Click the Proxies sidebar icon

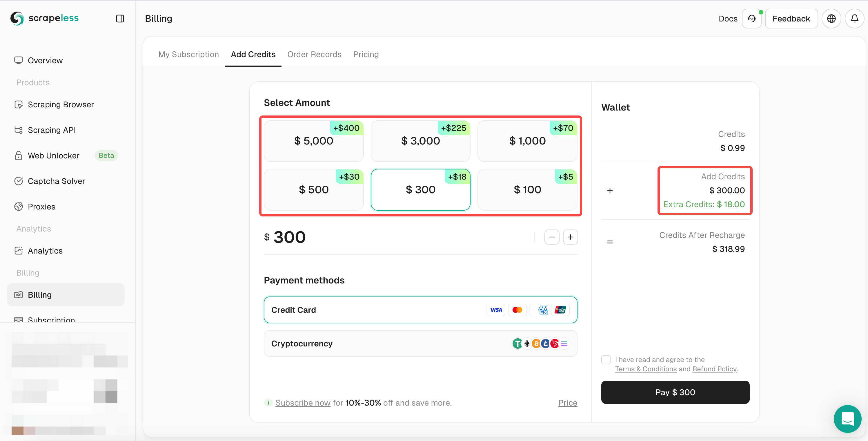click(x=19, y=207)
